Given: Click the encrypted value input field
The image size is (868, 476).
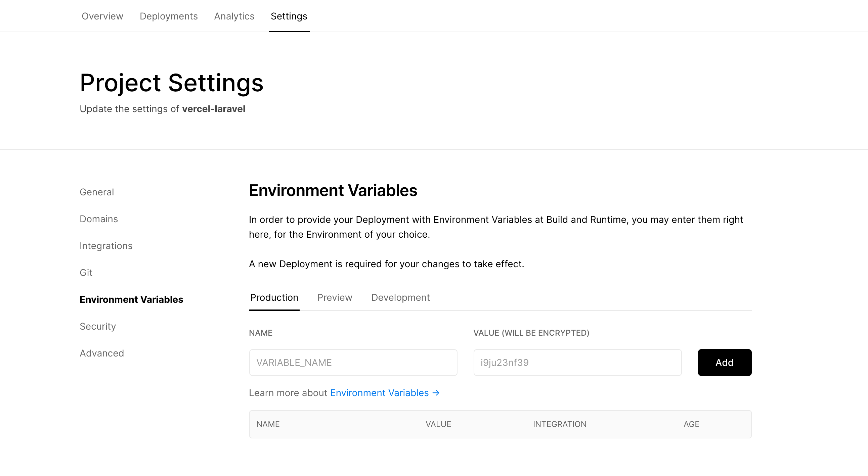Looking at the screenshot, I should (x=577, y=362).
